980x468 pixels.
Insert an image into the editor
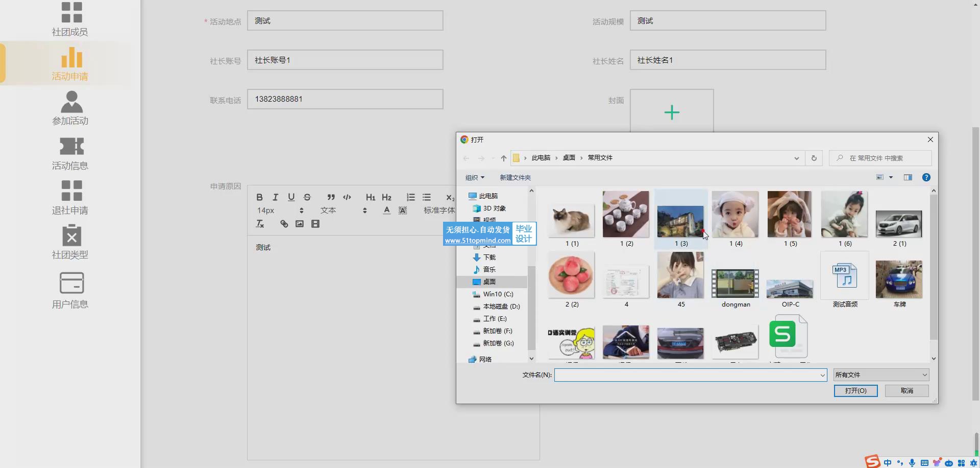pos(300,224)
